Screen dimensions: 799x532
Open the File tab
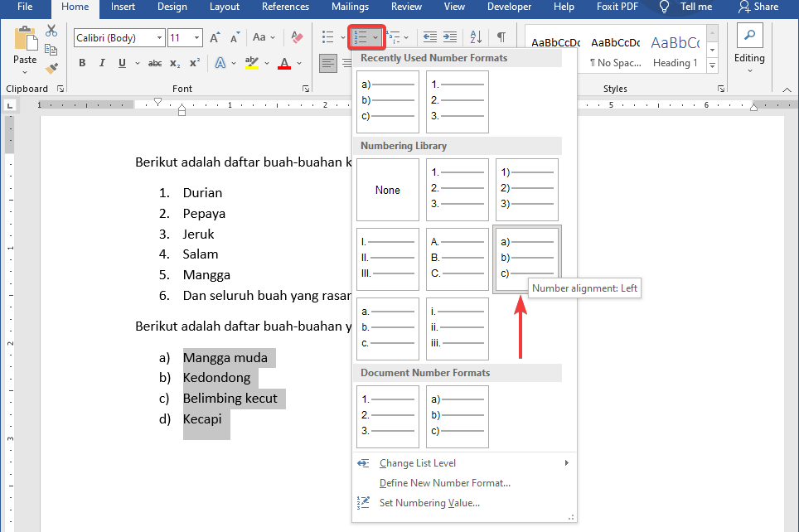tap(25, 7)
